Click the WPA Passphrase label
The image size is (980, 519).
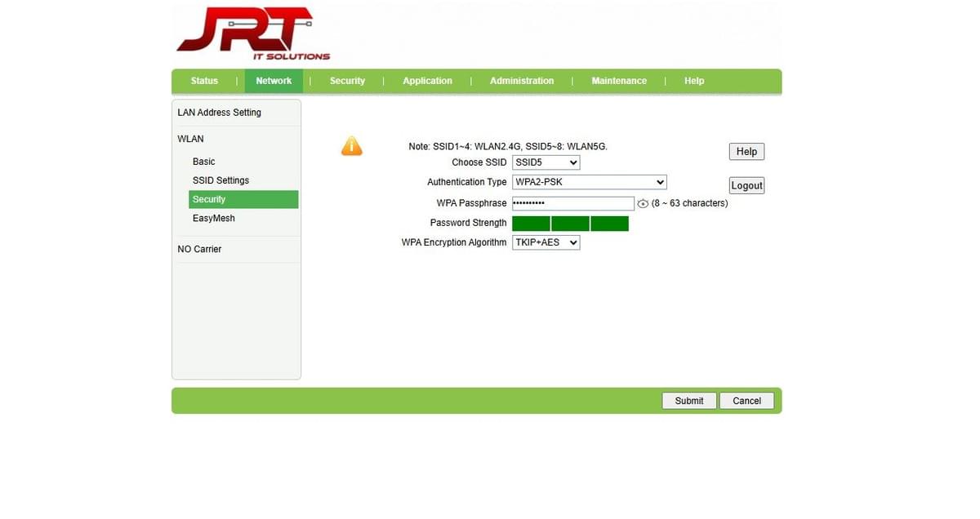tap(471, 203)
